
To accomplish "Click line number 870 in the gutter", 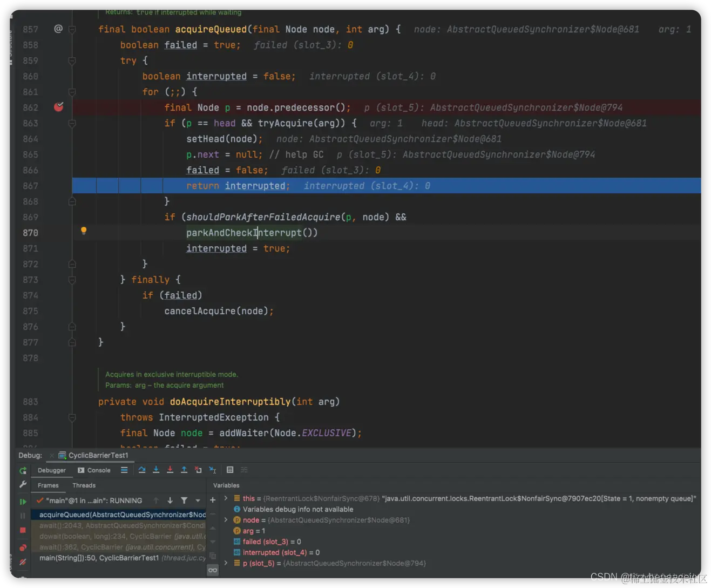I will (x=30, y=233).
